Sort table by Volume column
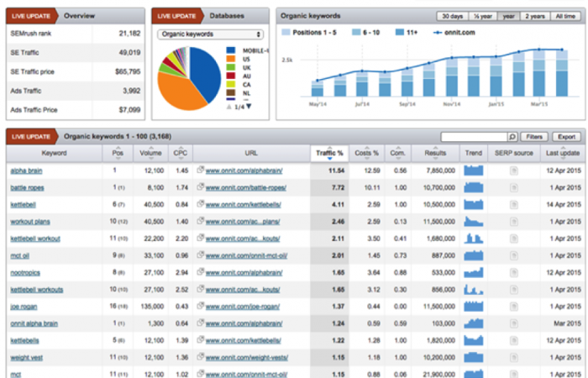 [x=150, y=153]
